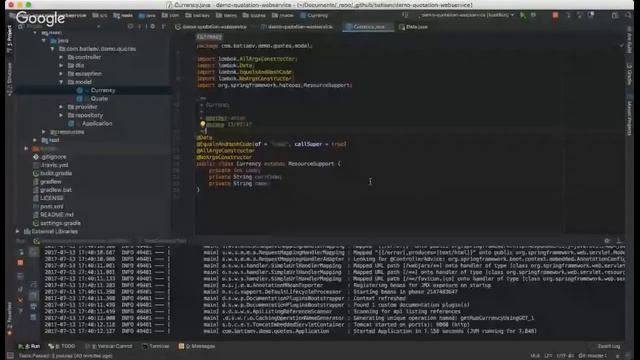Viewport: 640px width, 360px height.
Task: Expand the test folder
Action: coord(36,140)
